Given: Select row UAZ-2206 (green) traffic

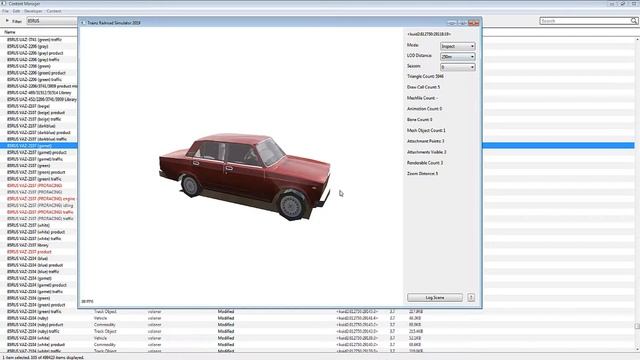Looking at the screenshot, I should point(34,79).
